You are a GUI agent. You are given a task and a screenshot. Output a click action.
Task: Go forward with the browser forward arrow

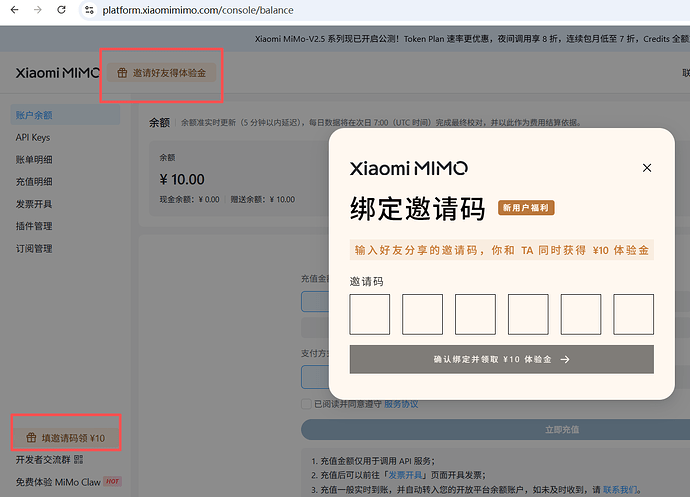click(38, 10)
